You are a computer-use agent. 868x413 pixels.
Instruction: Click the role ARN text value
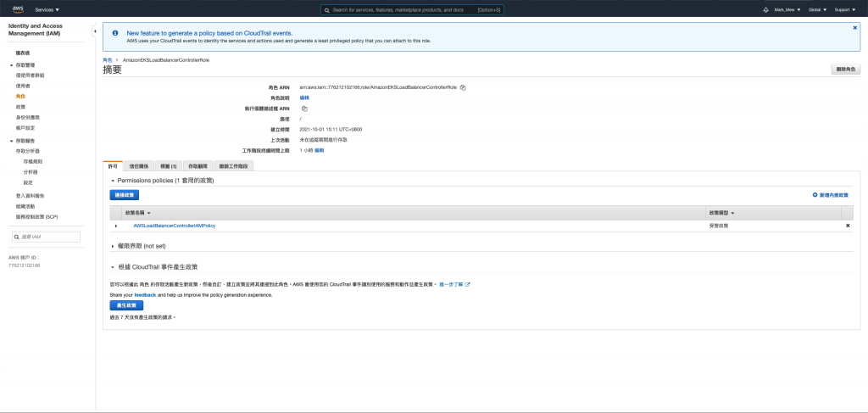(x=378, y=87)
